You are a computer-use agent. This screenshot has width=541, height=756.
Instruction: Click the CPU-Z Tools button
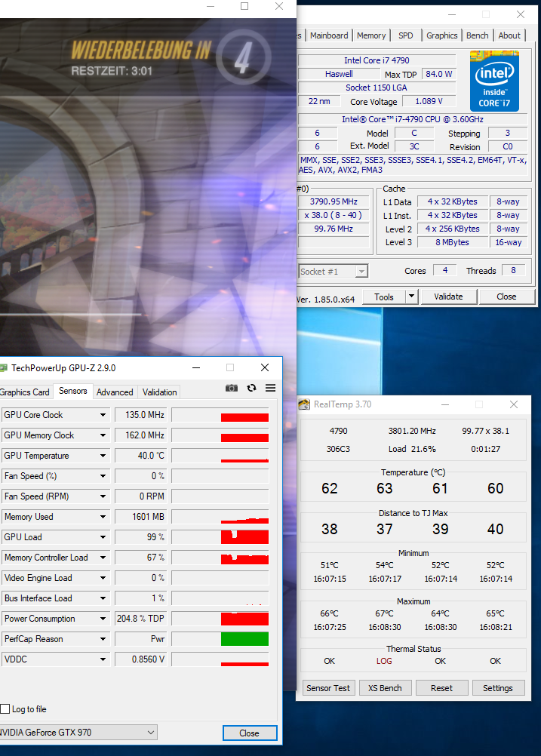[x=384, y=297]
